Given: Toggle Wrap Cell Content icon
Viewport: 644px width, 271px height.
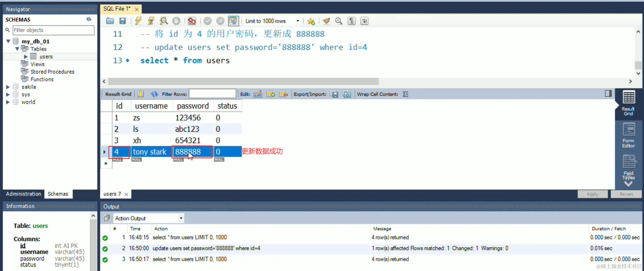Looking at the screenshot, I should pos(405,94).
